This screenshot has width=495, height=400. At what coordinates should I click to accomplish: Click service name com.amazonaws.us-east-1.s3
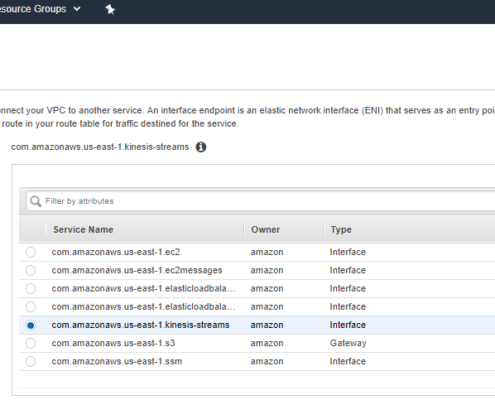(113, 343)
